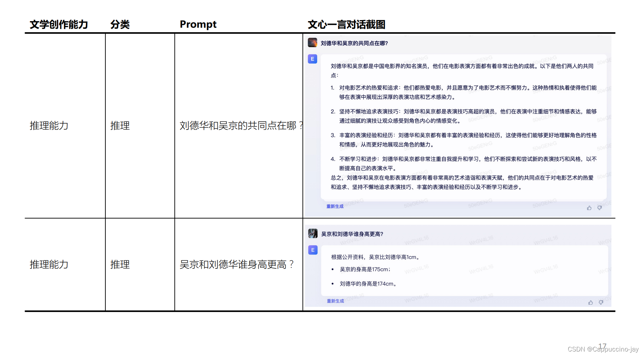Image resolution: width=644 pixels, height=356 pixels.
Task: Click the header 分类
Action: (120, 24)
